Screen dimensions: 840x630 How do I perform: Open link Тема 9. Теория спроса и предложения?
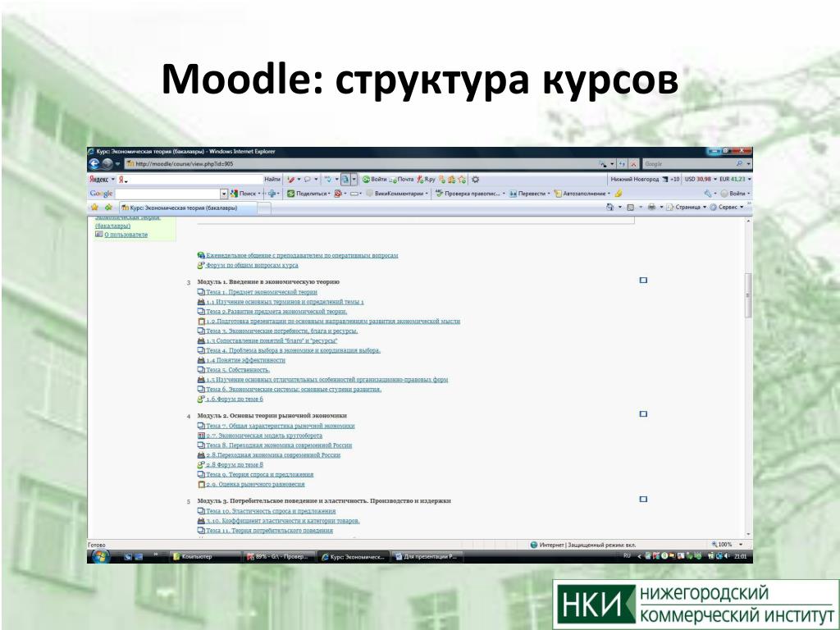tap(260, 475)
